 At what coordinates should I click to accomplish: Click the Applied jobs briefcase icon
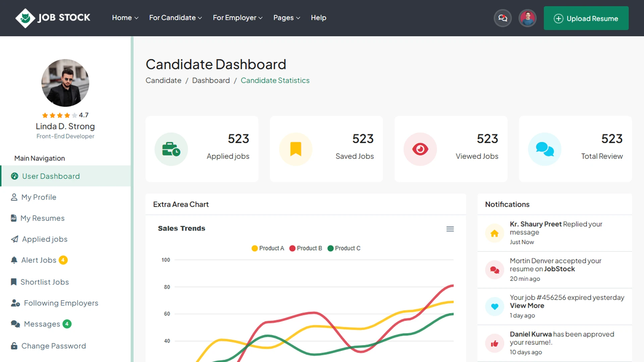tap(171, 149)
